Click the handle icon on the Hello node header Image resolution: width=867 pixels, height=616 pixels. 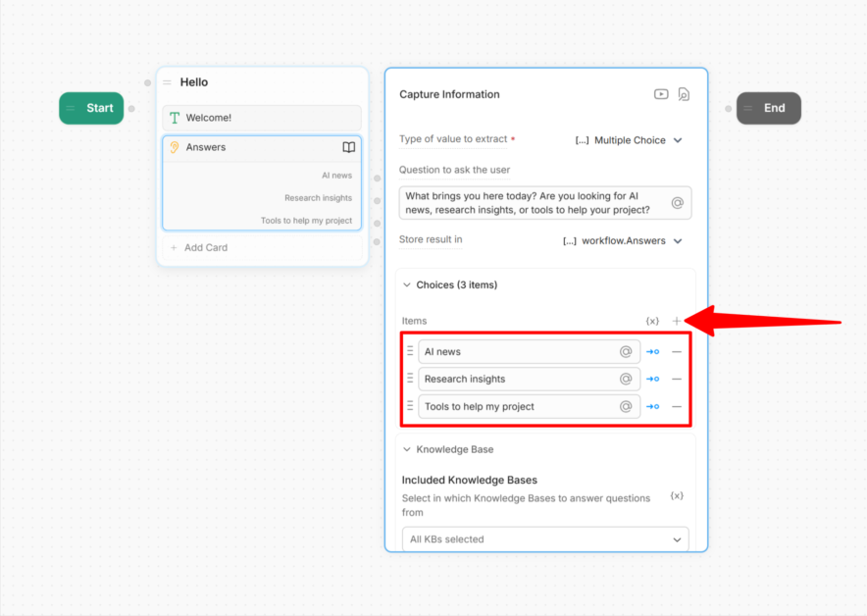(167, 82)
